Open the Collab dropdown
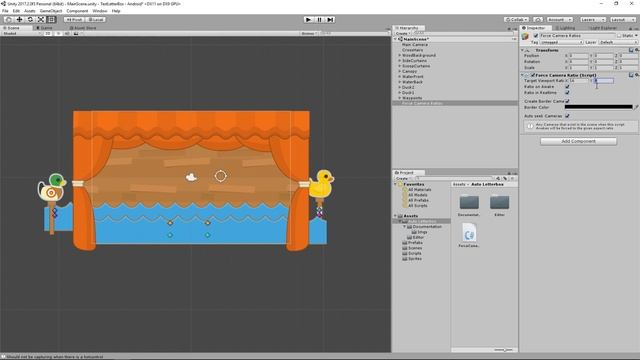The image size is (640, 360). click(516, 20)
